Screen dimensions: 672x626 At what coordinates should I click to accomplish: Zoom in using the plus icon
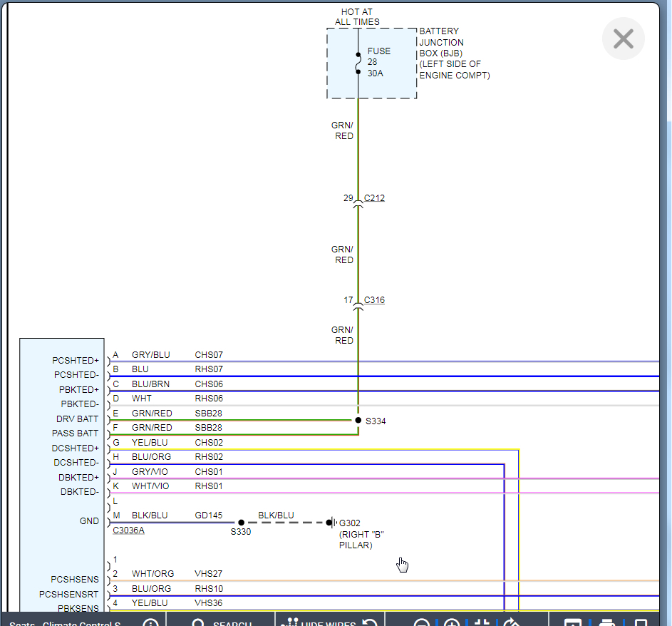pos(452,623)
